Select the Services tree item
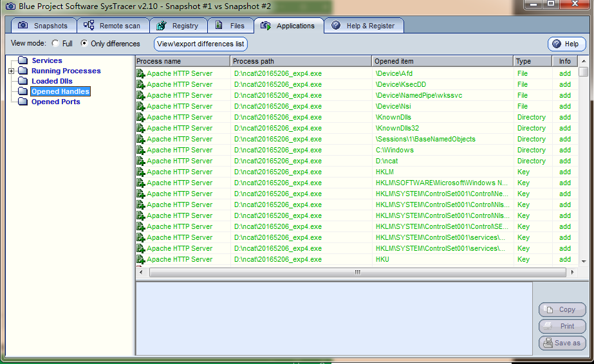The width and height of the screenshot is (594, 364). (x=47, y=60)
